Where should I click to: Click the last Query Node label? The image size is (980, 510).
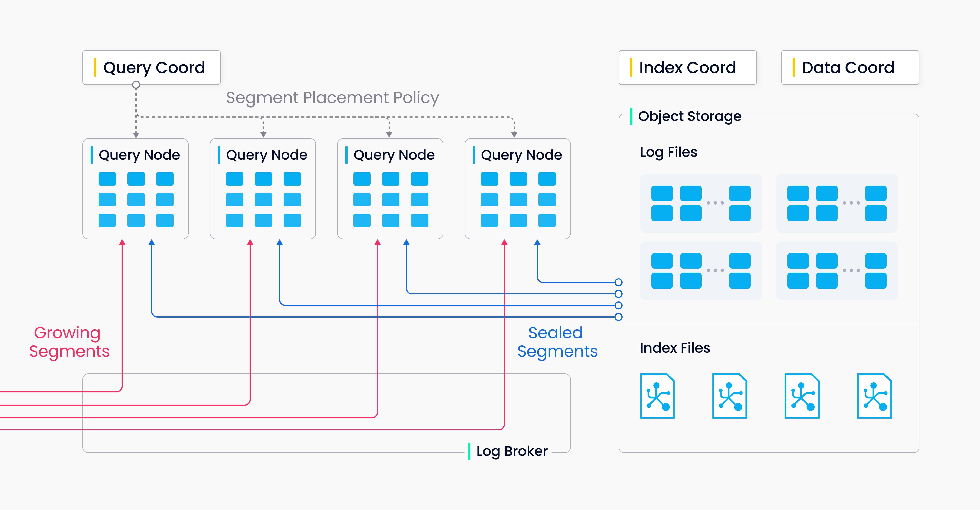tap(521, 155)
